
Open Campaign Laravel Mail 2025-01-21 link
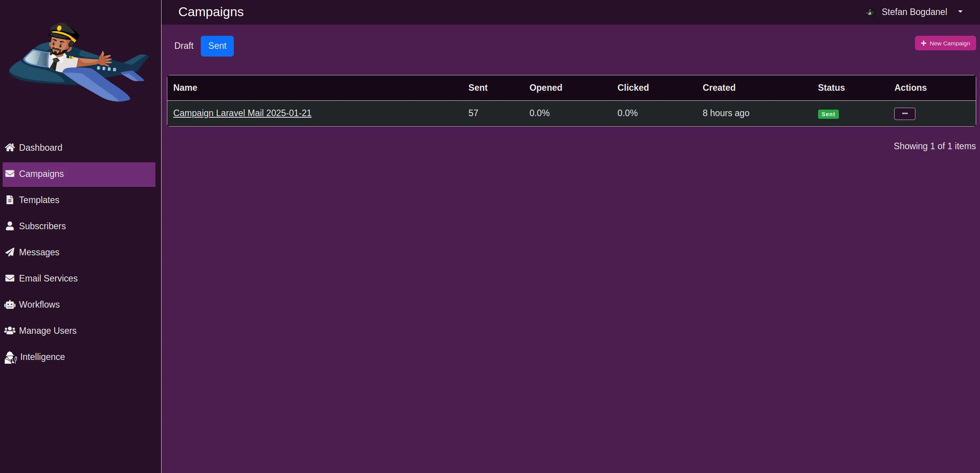click(x=242, y=113)
